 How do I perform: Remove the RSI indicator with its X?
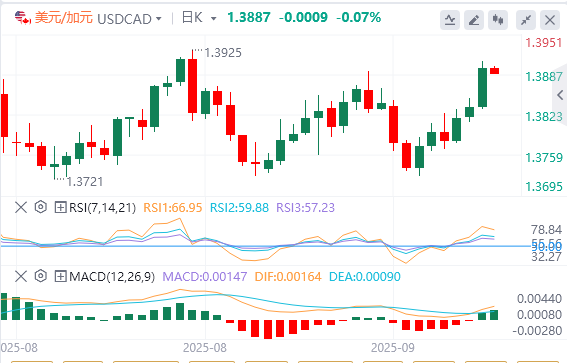21,208
